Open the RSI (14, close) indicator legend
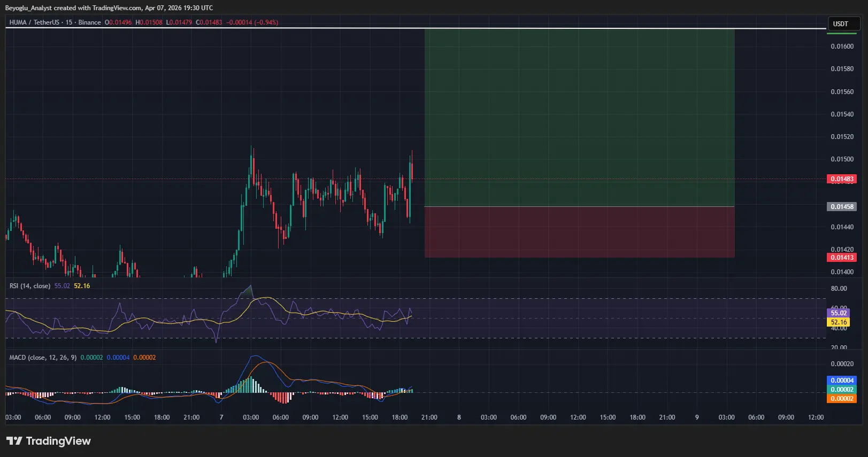Image resolution: width=868 pixels, height=457 pixels. 30,286
